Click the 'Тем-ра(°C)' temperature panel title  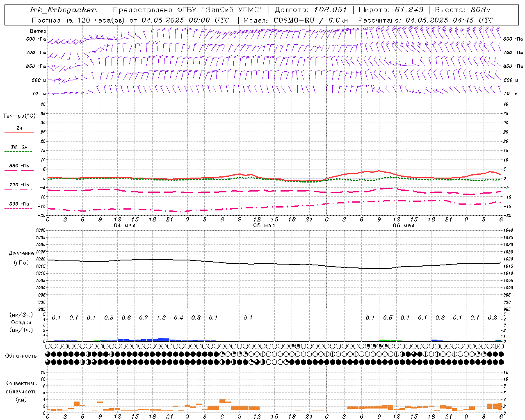tap(19, 116)
